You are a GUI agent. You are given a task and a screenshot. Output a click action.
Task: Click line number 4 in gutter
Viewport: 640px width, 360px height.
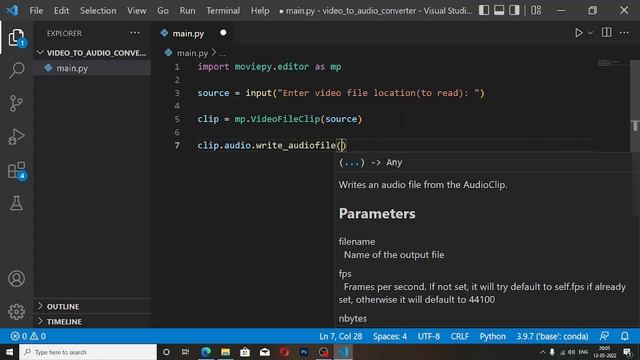coord(177,106)
